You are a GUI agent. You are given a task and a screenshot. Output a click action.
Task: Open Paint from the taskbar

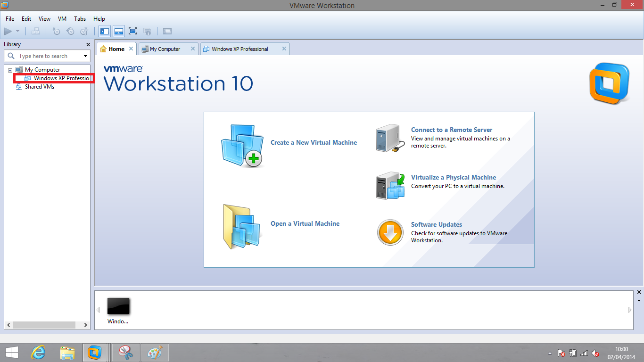[x=155, y=352]
